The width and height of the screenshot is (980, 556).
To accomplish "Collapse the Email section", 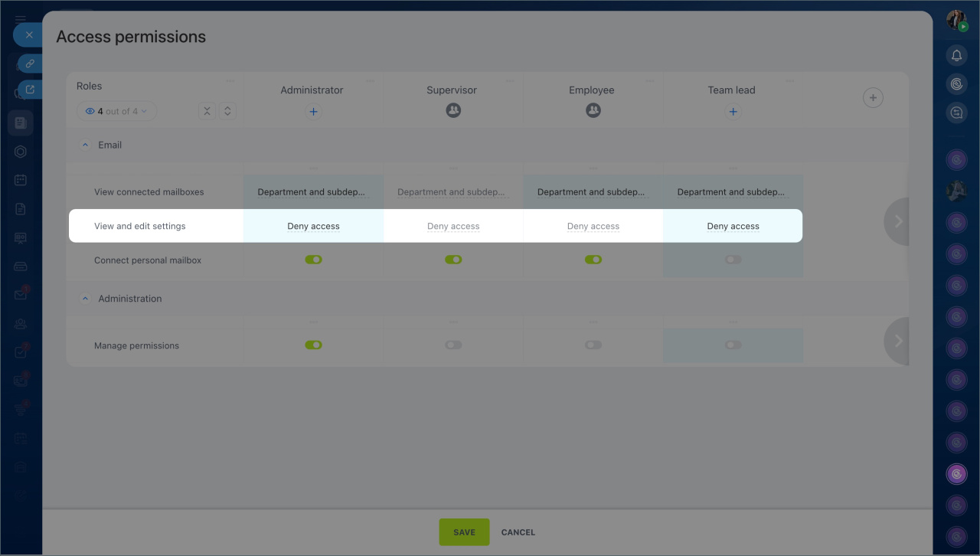I will pyautogui.click(x=86, y=145).
